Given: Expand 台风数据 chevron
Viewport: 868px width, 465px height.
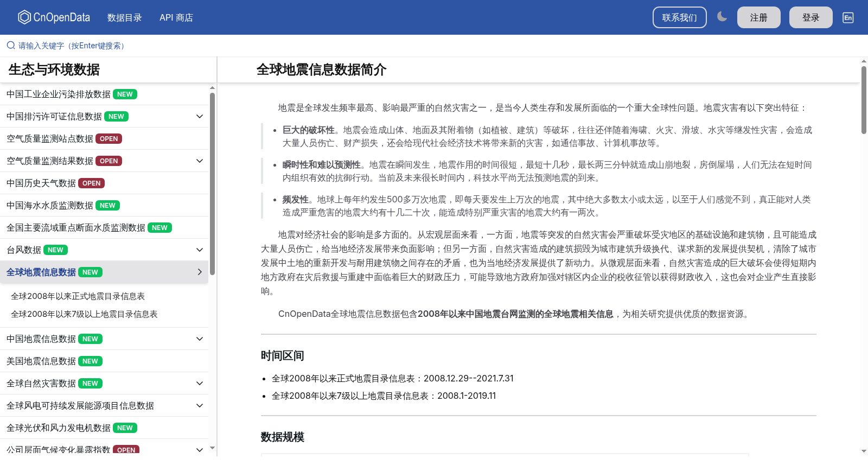Looking at the screenshot, I should 200,250.
